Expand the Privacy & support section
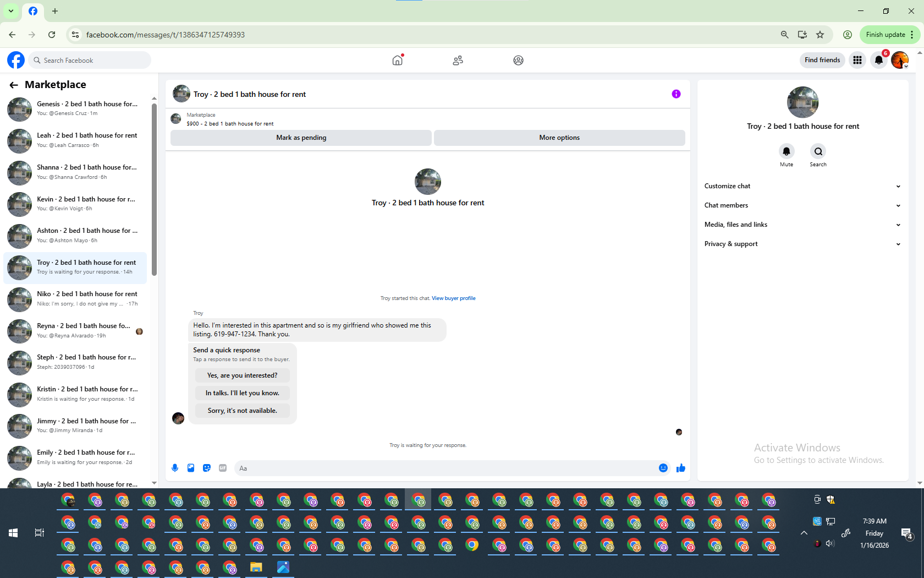The height and width of the screenshot is (578, 924). tap(802, 244)
